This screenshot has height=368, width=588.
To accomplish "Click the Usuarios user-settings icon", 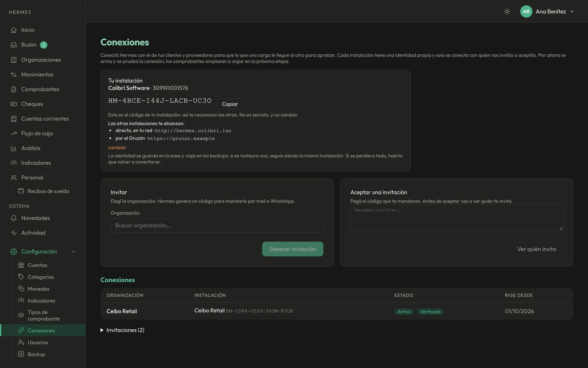I will point(21,342).
